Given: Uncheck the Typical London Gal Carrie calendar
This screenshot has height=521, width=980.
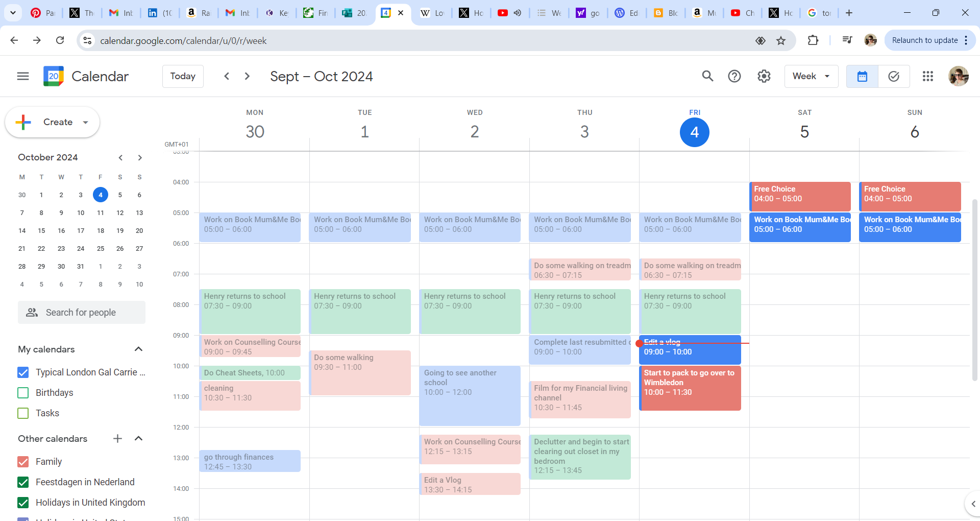Looking at the screenshot, I should [23, 372].
